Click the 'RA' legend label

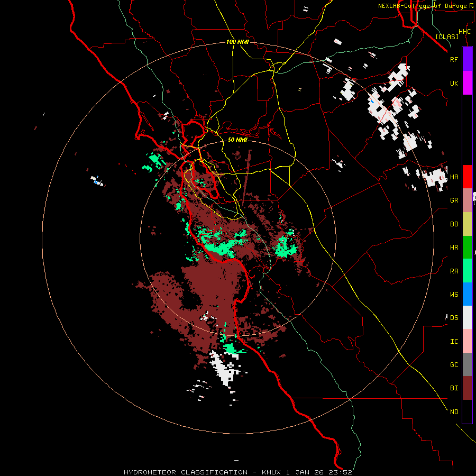pos(454,271)
